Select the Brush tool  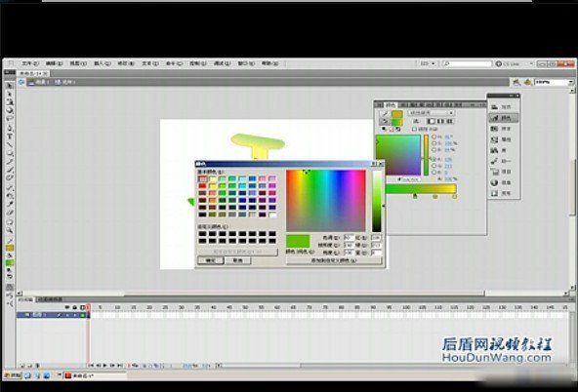[10, 170]
